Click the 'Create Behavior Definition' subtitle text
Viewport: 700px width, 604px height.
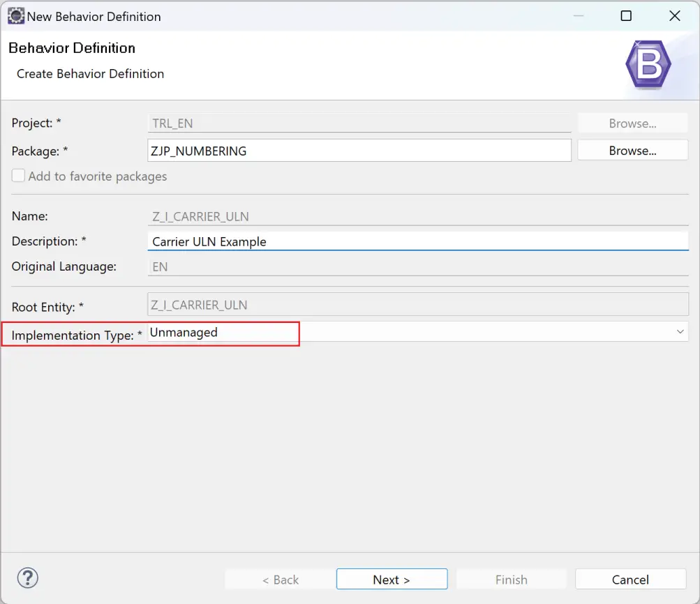tap(90, 74)
